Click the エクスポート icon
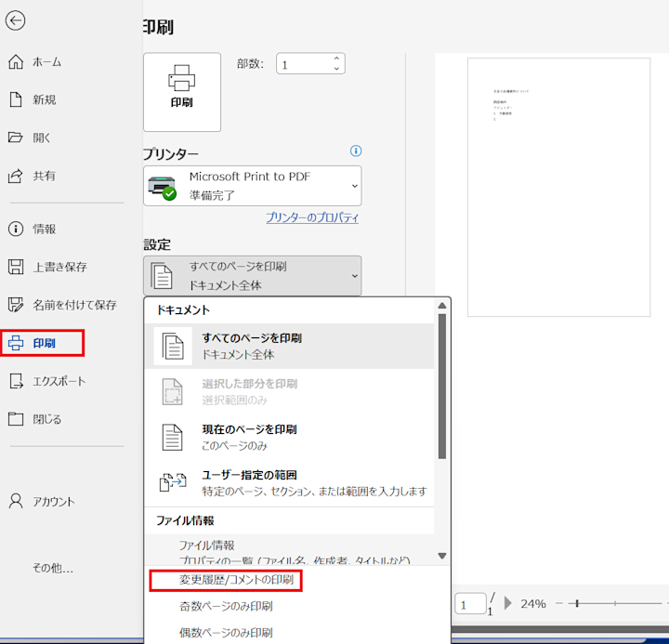 16,381
